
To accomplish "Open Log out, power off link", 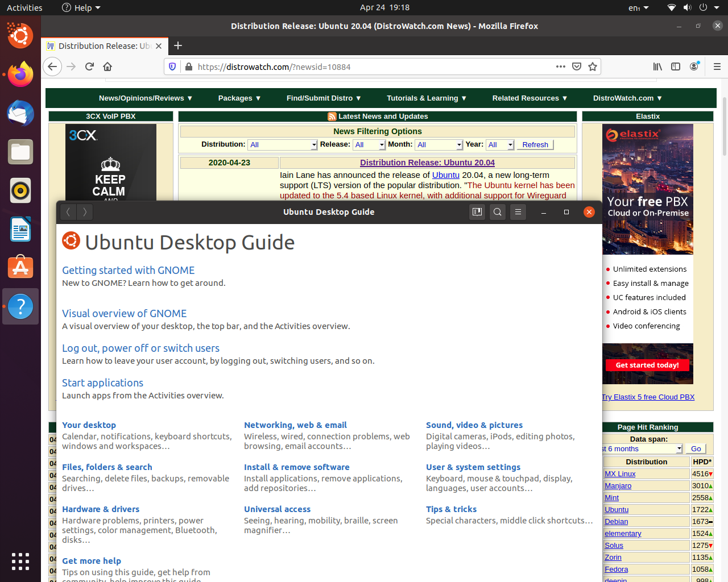I will 140,348.
